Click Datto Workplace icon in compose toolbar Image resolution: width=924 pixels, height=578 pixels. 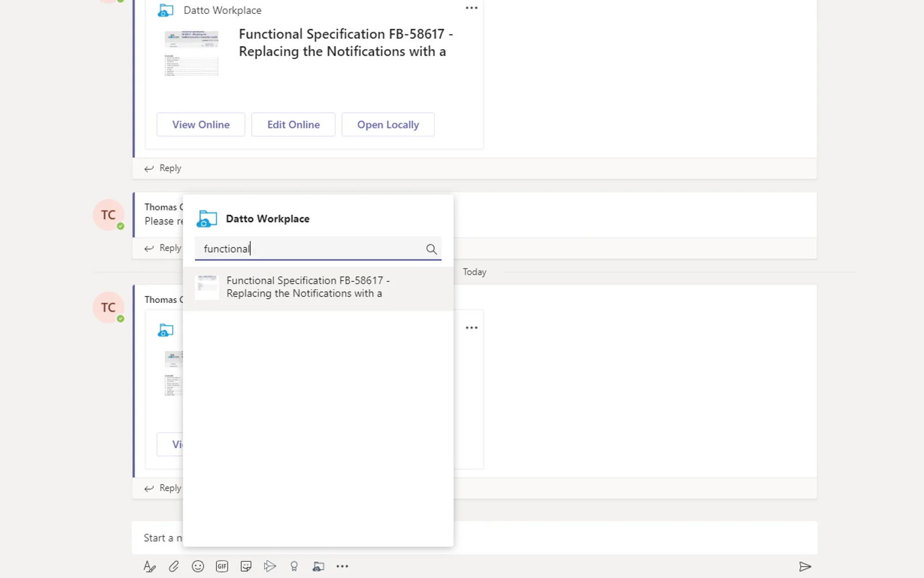[318, 566]
